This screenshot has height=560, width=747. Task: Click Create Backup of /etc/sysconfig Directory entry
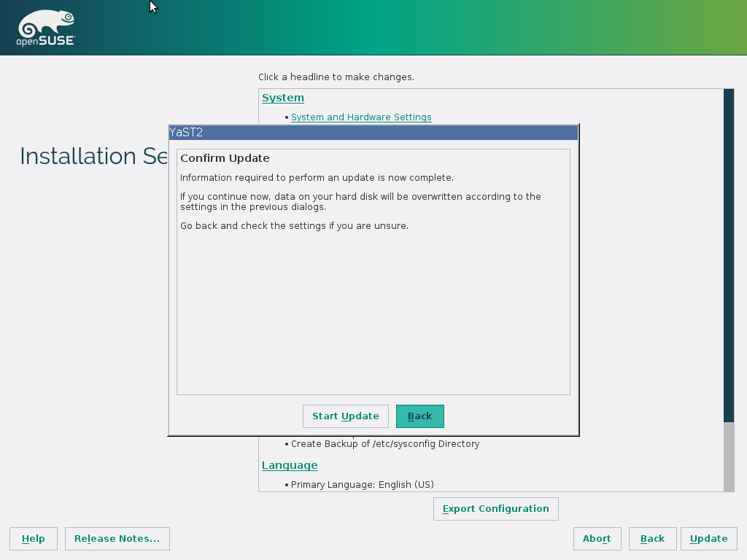[x=385, y=443]
